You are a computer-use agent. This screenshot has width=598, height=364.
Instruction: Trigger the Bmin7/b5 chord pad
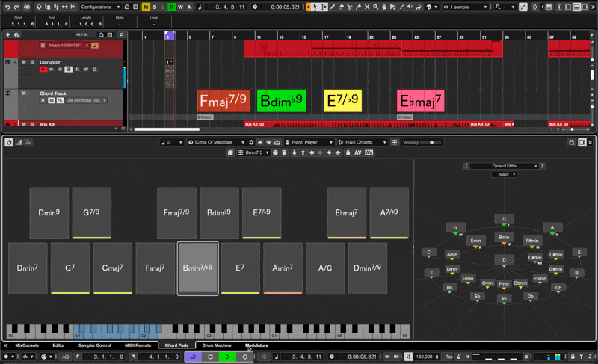[x=198, y=268]
